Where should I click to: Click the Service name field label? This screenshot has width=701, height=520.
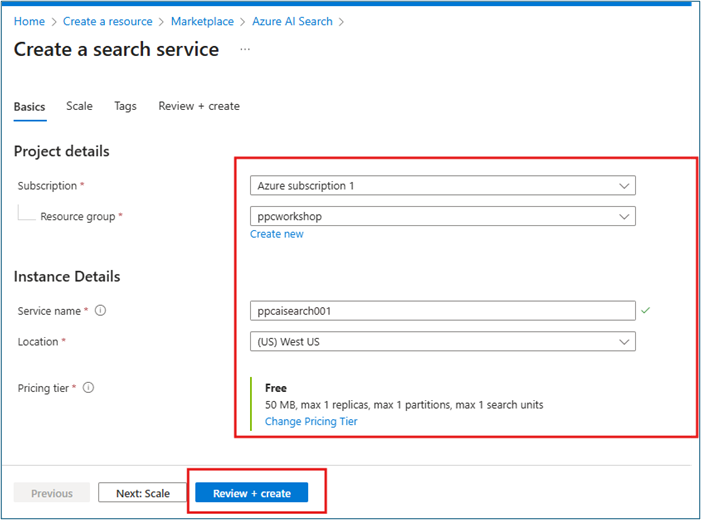[49, 311]
